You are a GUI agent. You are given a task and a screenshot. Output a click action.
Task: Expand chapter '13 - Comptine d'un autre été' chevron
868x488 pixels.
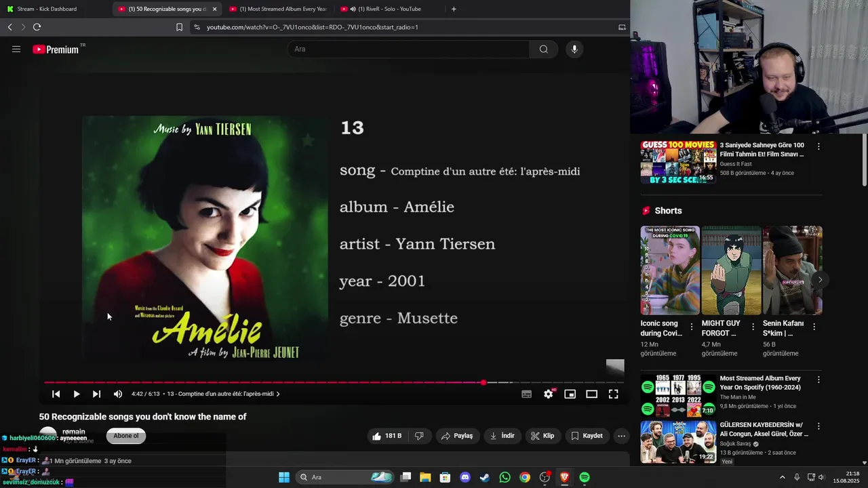(278, 394)
